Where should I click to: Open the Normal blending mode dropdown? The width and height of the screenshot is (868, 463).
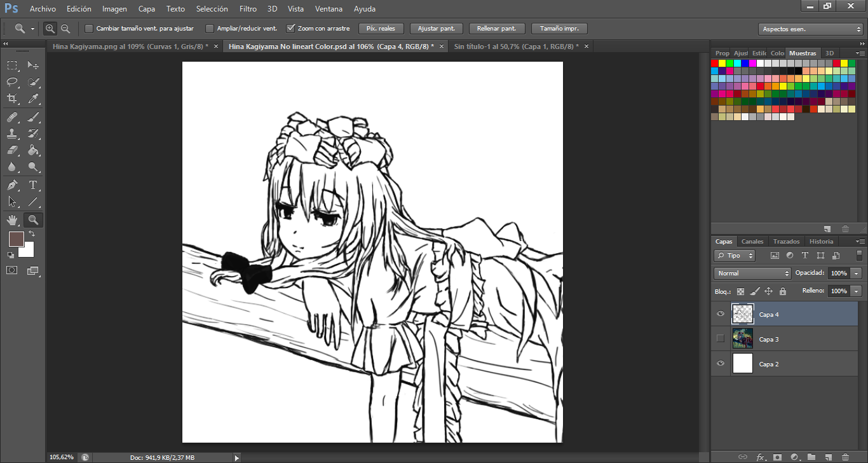[752, 273]
